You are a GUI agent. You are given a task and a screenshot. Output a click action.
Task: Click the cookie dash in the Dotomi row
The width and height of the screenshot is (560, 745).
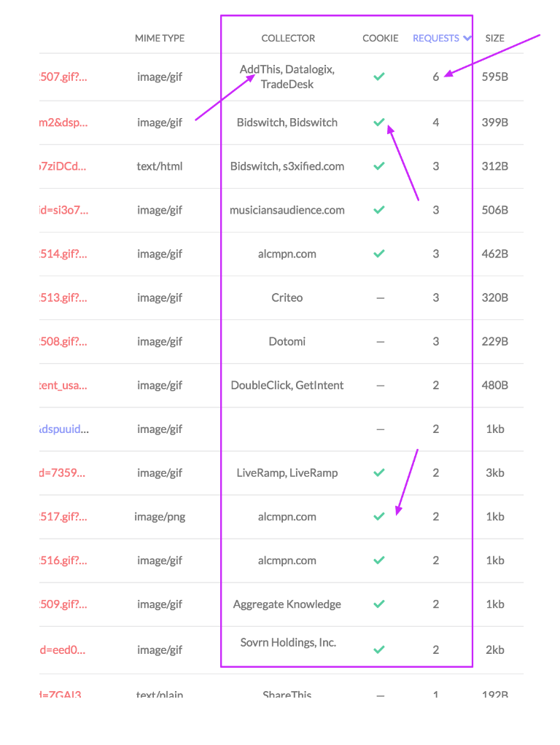(x=380, y=342)
